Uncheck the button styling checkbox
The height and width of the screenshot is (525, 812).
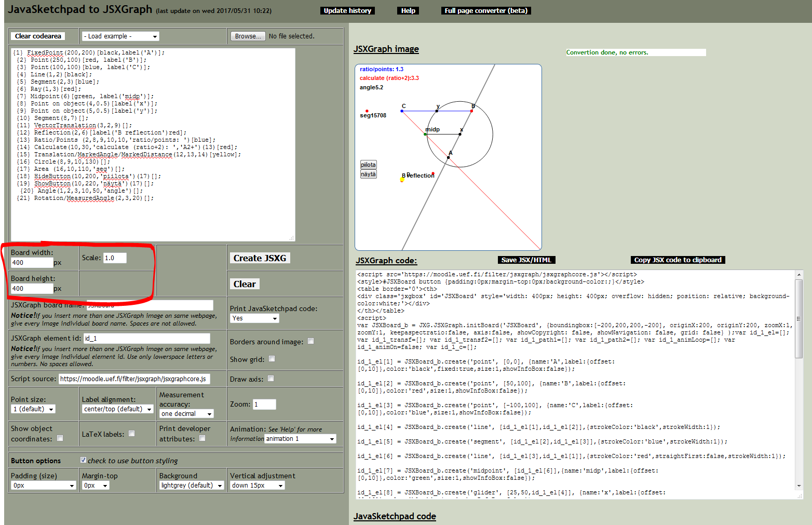pos(83,460)
